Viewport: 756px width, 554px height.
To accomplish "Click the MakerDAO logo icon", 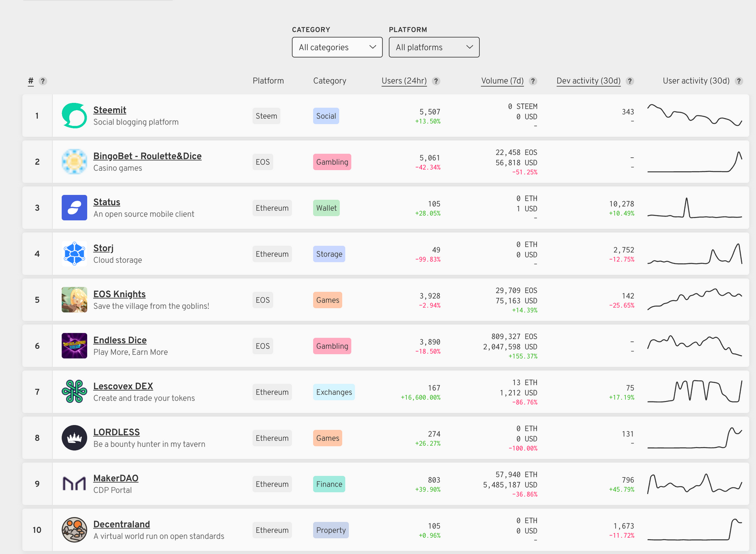I will pyautogui.click(x=74, y=484).
